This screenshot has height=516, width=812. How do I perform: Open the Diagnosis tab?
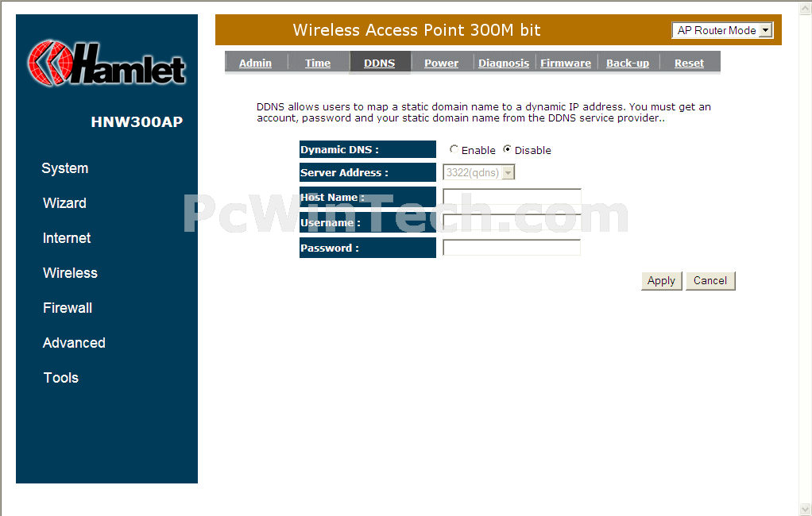(x=504, y=64)
